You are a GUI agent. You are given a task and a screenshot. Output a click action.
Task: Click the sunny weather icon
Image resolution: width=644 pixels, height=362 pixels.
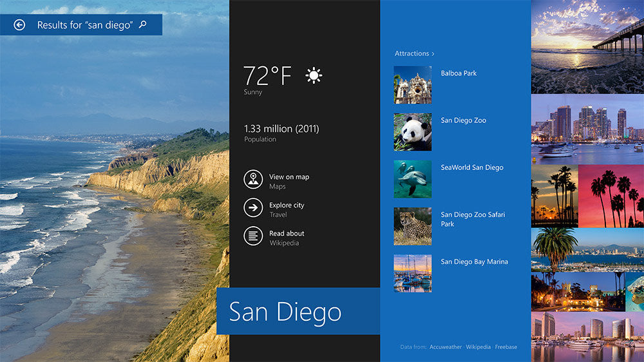(314, 76)
